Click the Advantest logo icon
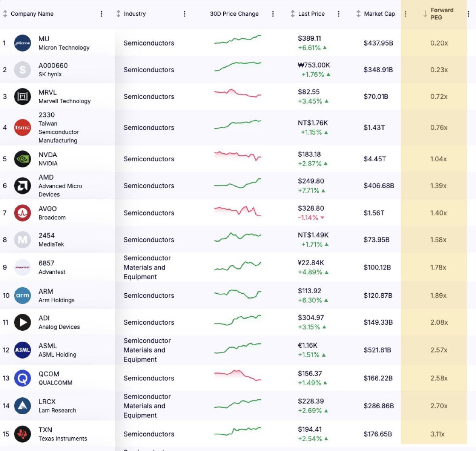This screenshot has height=451, width=476. point(23,267)
